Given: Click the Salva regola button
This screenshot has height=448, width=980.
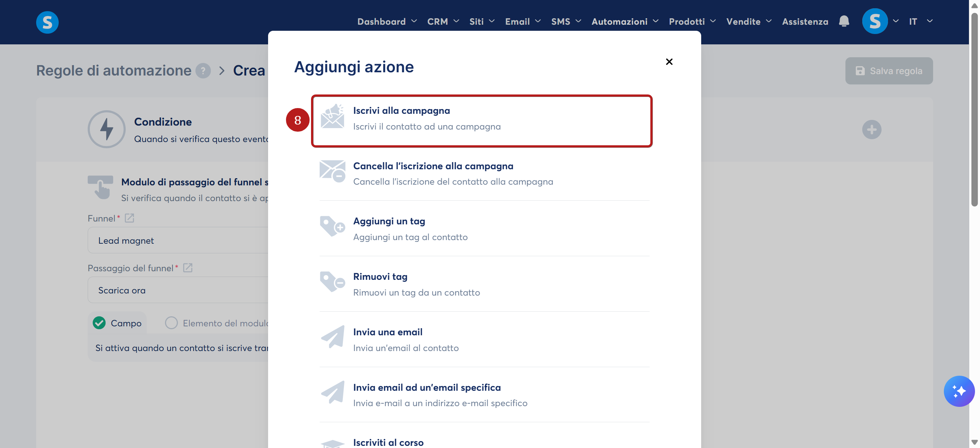Looking at the screenshot, I should (889, 71).
